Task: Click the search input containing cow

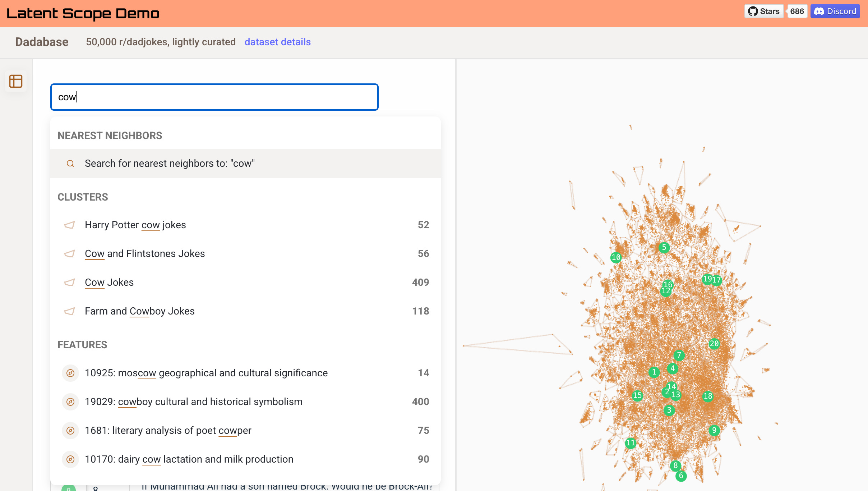Action: 214,97
